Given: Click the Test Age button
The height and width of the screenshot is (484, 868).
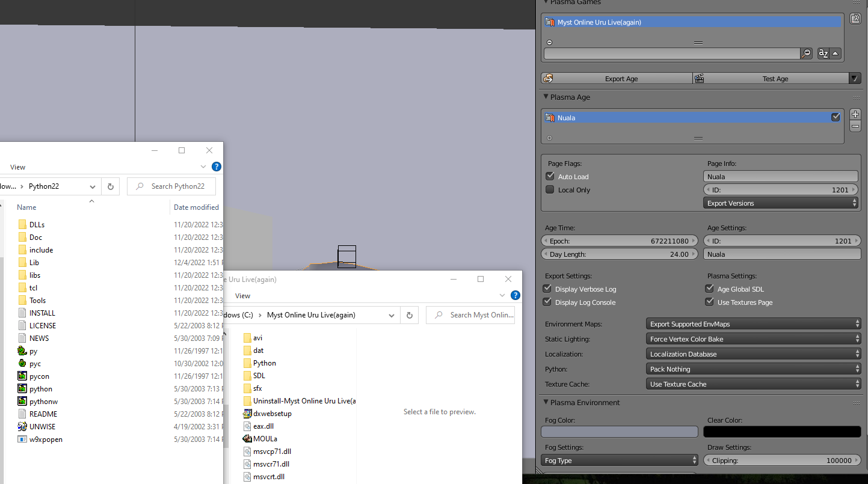Looking at the screenshot, I should [x=771, y=79].
